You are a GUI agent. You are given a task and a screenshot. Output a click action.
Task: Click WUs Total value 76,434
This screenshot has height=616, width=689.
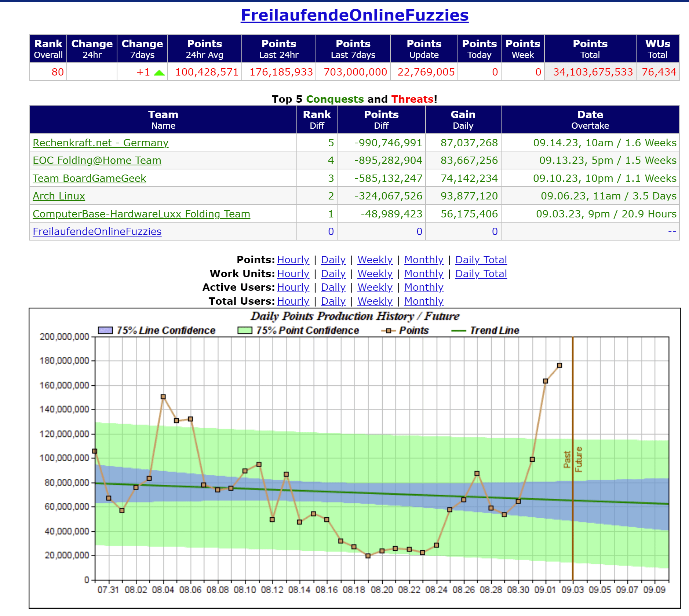coord(659,72)
